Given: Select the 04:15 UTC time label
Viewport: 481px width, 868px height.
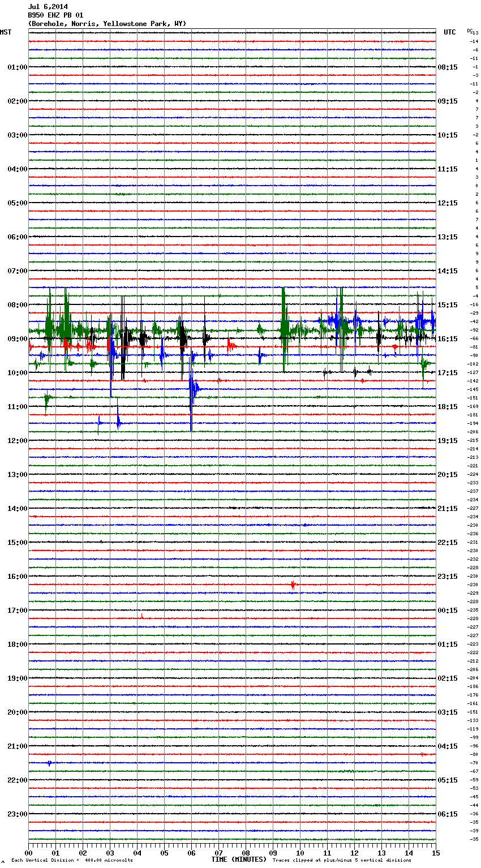Looking at the screenshot, I should tap(448, 746).
